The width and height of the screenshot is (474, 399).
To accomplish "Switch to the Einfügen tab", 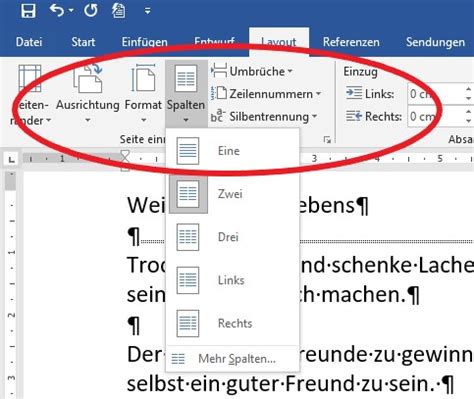I will pyautogui.click(x=144, y=42).
